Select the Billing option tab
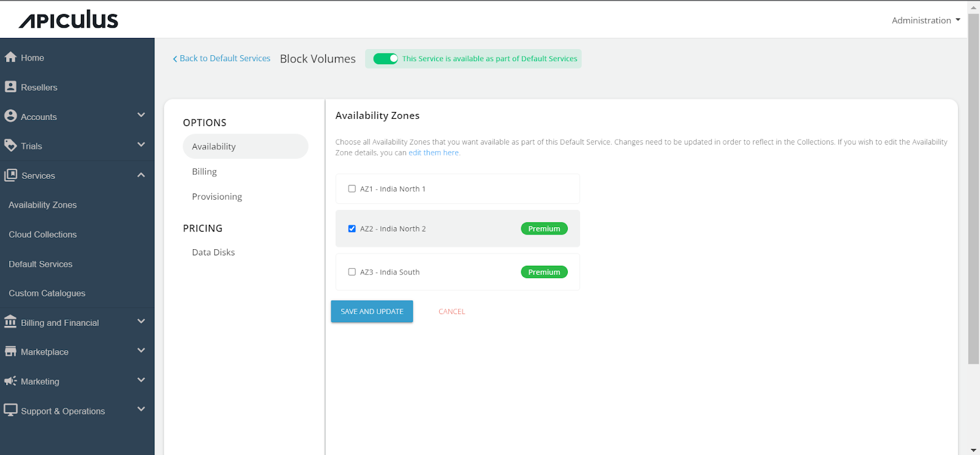 [205, 171]
